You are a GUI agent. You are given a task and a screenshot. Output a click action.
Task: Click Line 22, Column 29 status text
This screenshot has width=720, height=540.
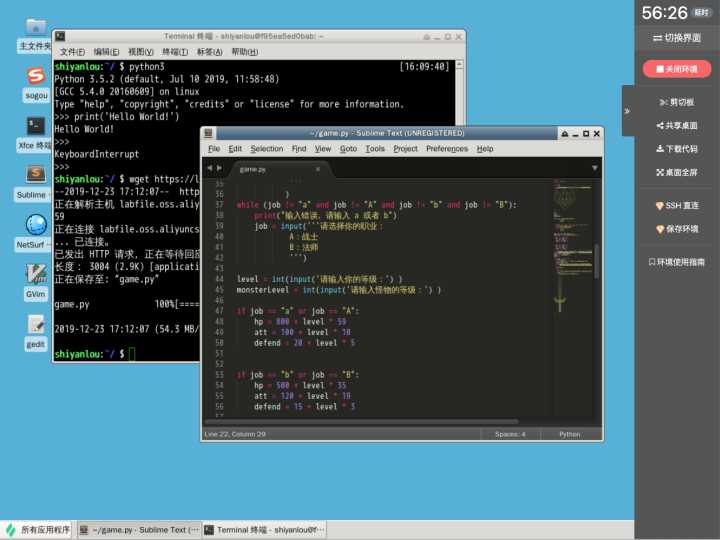[x=235, y=434]
